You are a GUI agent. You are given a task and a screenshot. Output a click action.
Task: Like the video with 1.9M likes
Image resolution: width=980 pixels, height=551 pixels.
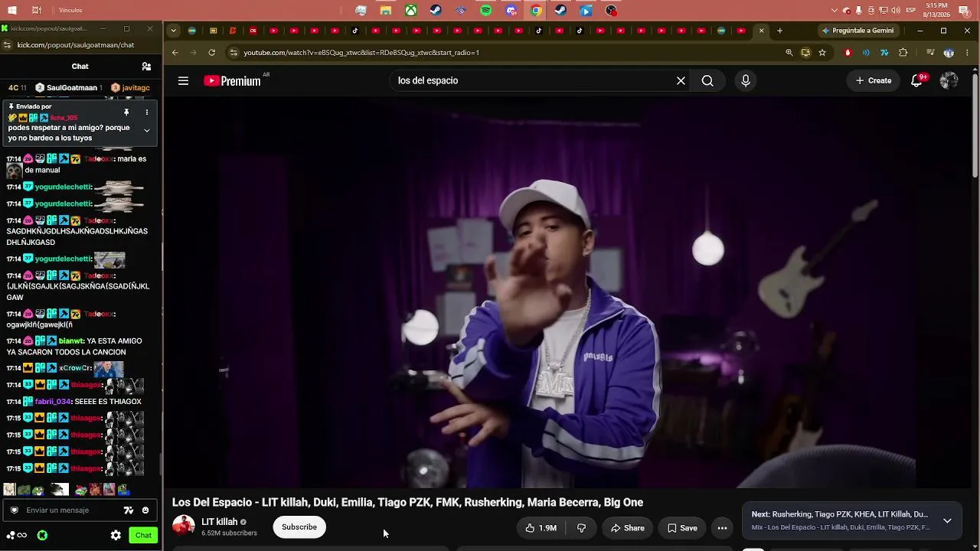pos(541,528)
